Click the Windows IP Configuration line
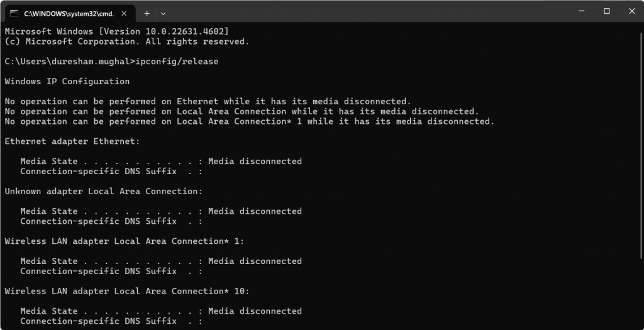This screenshot has width=644, height=330. pyautogui.click(x=67, y=81)
